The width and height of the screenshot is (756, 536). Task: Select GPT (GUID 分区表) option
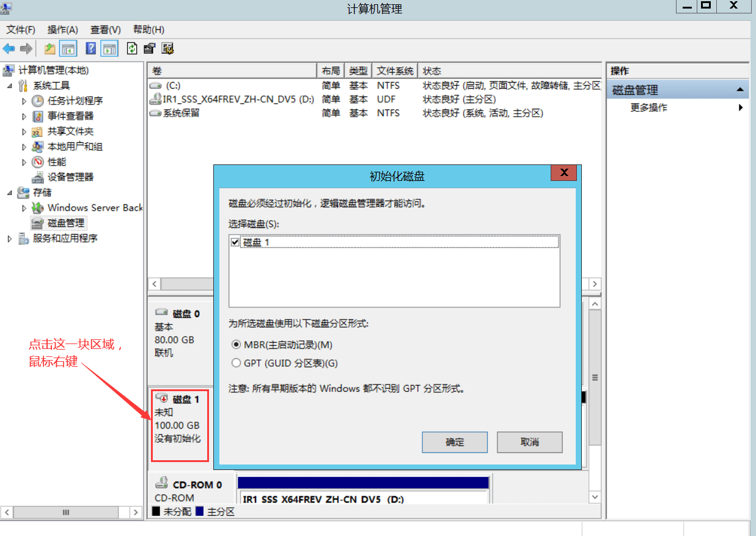(x=237, y=363)
